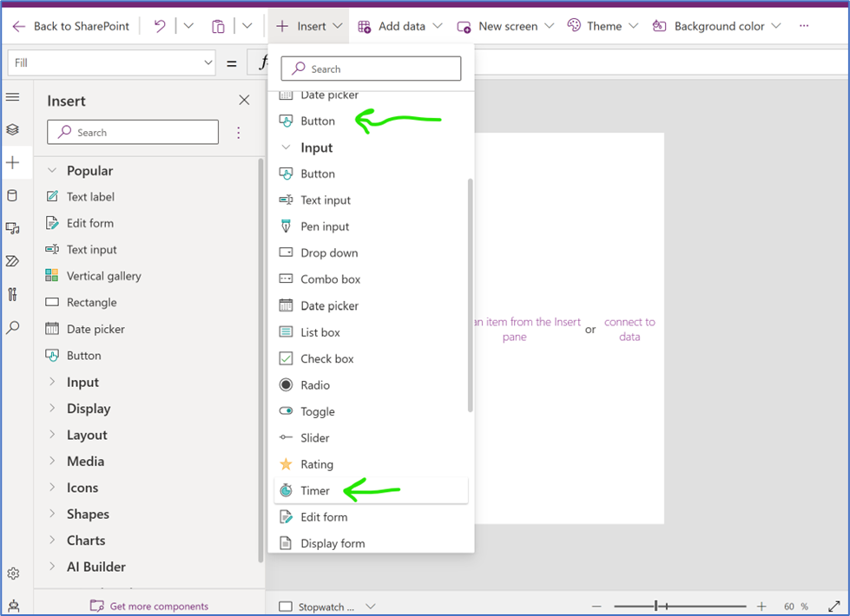Click the search box in the Insert dropdown
This screenshot has width=850, height=616.
pyautogui.click(x=371, y=69)
